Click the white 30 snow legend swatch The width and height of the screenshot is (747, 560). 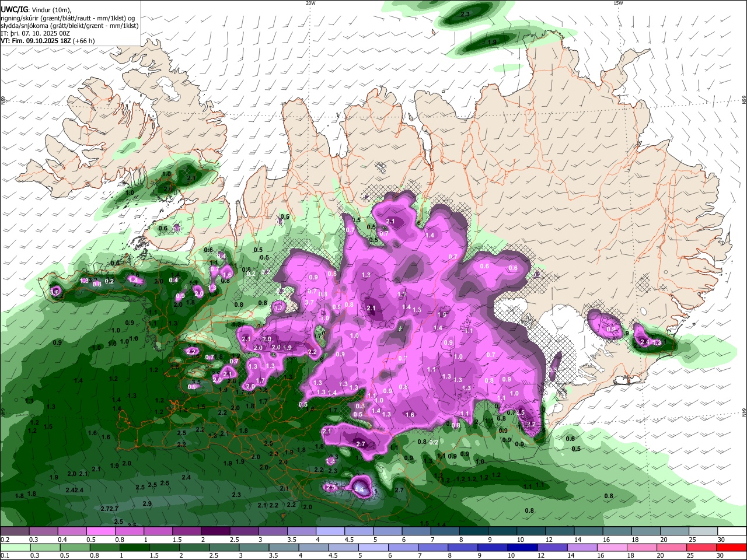tap(732, 531)
